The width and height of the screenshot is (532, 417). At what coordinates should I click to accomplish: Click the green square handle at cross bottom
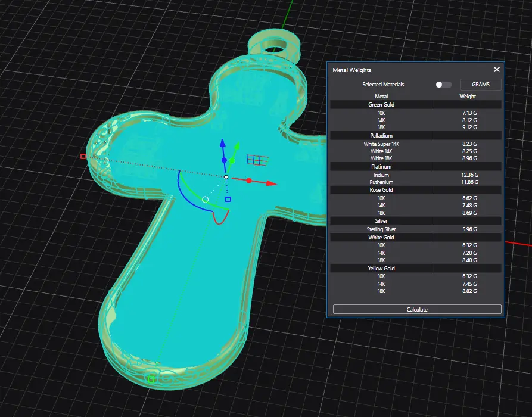pyautogui.click(x=151, y=379)
